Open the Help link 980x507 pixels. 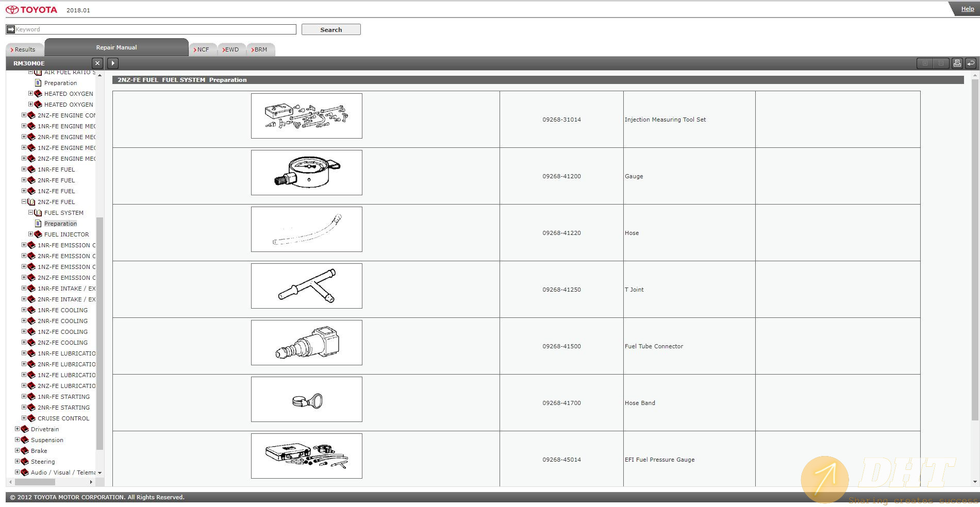click(x=968, y=9)
